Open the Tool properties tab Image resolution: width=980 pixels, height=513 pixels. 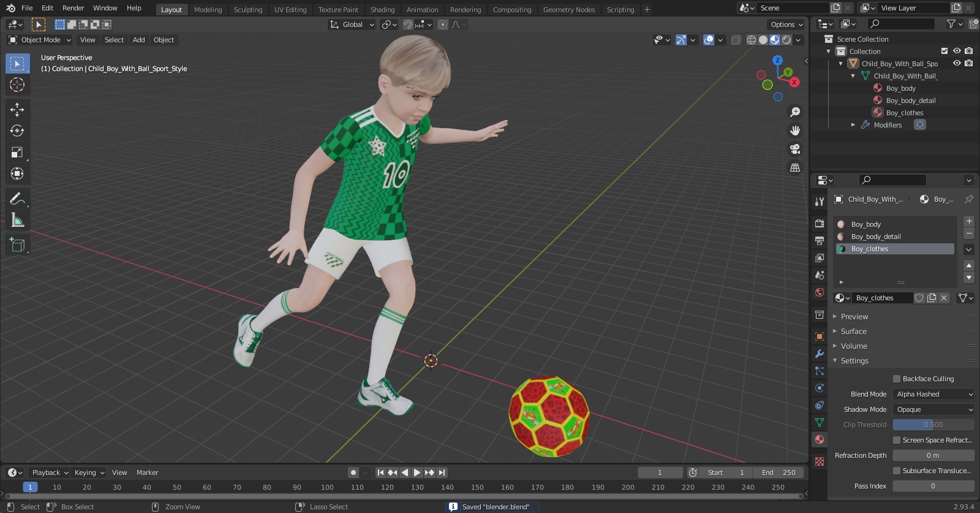click(x=820, y=202)
